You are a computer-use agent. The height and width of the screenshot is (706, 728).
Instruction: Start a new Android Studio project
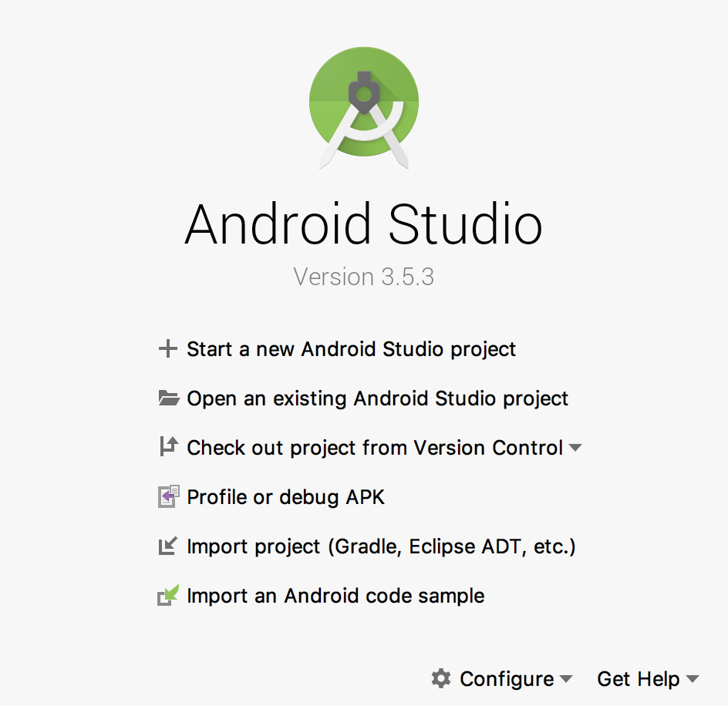pos(351,349)
